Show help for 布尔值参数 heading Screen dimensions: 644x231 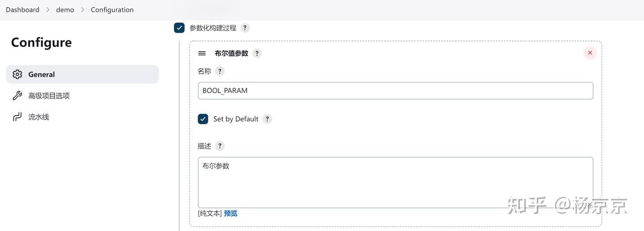coord(257,53)
